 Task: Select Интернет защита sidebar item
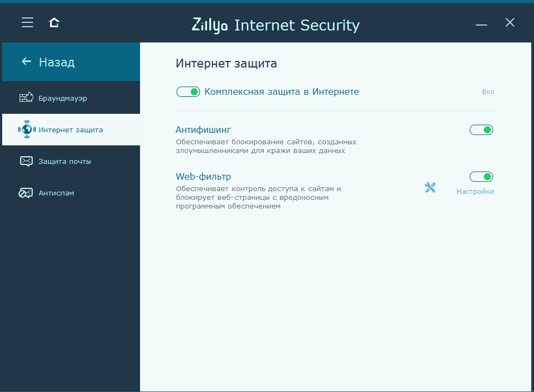pos(71,130)
